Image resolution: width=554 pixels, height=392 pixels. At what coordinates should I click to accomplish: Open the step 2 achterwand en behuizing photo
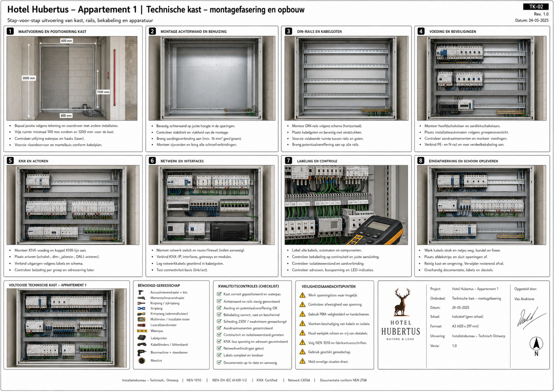tap(212, 78)
